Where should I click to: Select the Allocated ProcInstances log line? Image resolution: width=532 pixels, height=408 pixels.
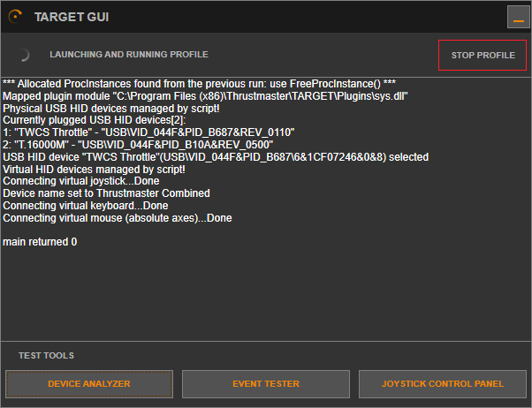click(x=199, y=83)
